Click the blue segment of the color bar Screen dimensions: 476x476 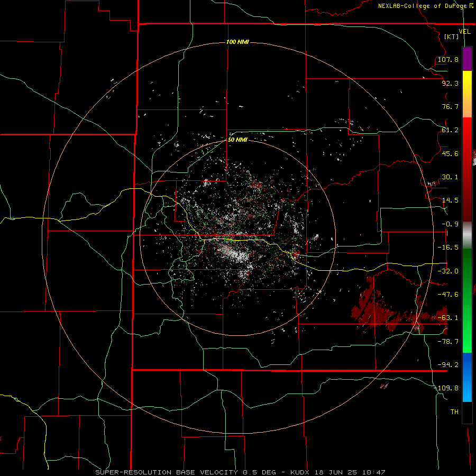[x=467, y=377]
